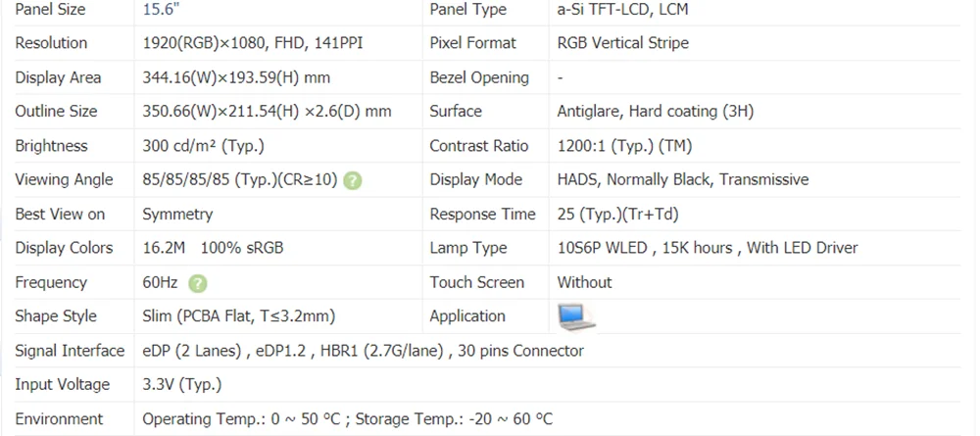
Task: Click the Frequency help question-mark icon
Action: [198, 283]
